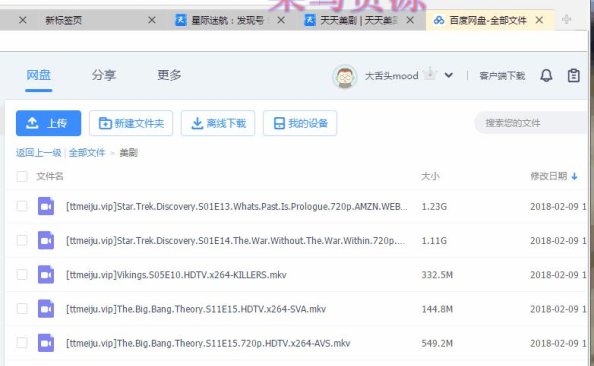
Task: Switch to the 新标签页 browser tab
Action: 63,20
